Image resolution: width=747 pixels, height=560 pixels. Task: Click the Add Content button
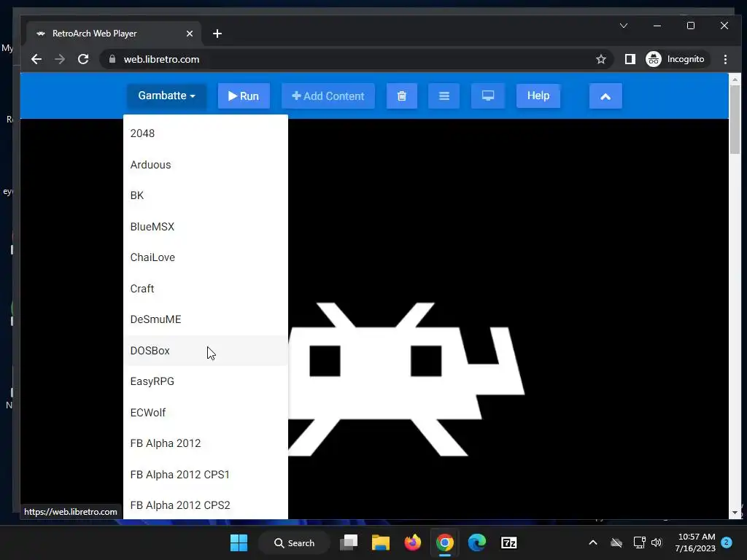[328, 96]
